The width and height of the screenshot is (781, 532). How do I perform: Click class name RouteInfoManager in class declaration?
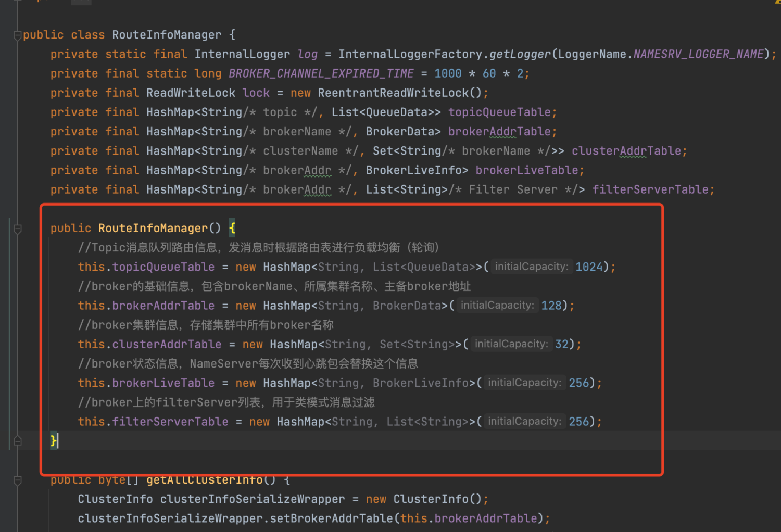tap(167, 35)
